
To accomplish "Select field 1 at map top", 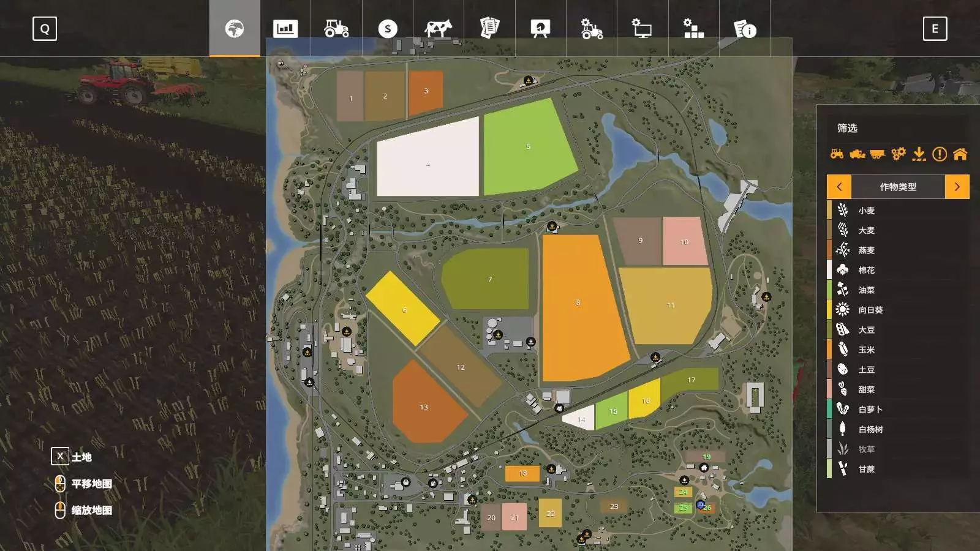I will (x=350, y=96).
